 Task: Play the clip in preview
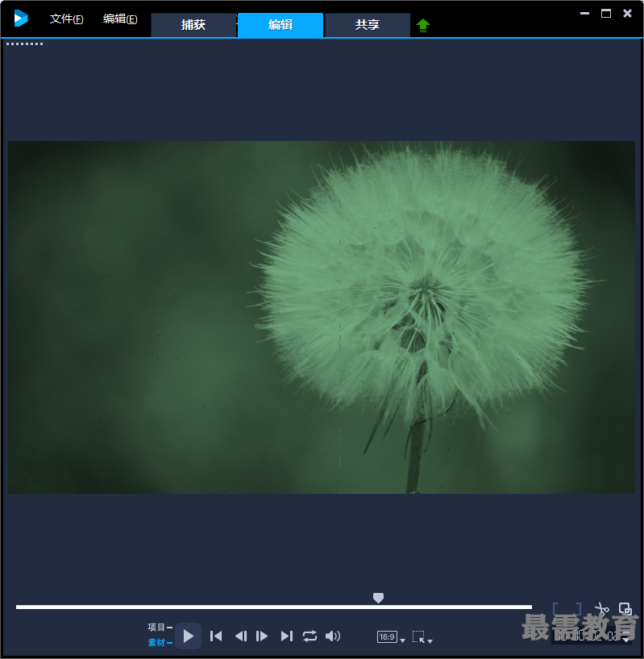188,636
